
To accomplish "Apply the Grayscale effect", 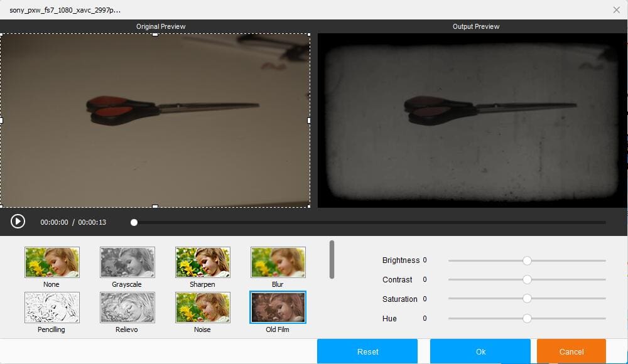I will pyautogui.click(x=127, y=262).
